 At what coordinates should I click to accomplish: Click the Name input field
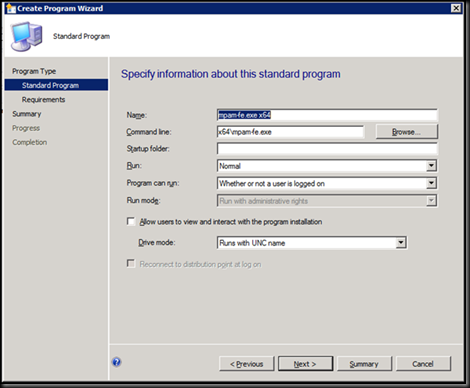click(x=327, y=115)
